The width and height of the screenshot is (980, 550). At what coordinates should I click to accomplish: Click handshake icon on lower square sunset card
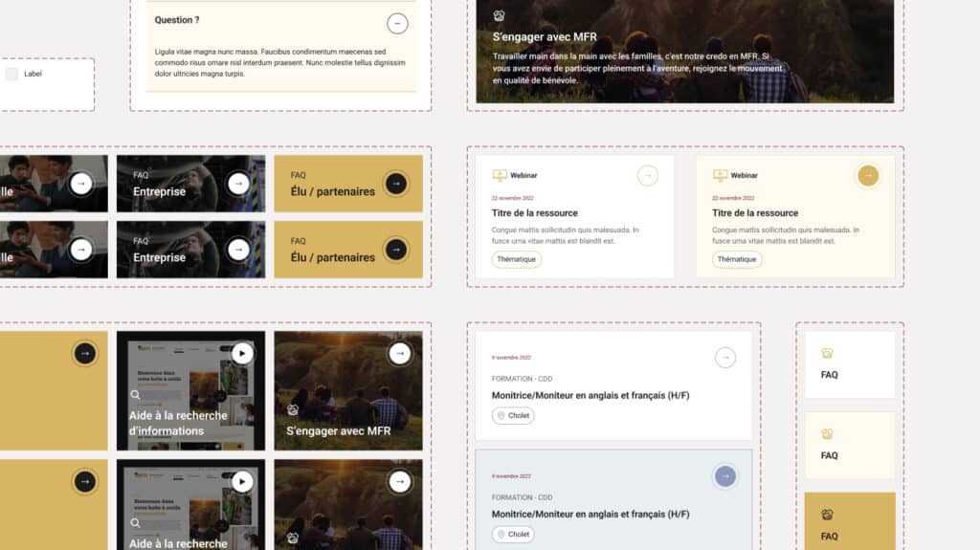coord(293,538)
